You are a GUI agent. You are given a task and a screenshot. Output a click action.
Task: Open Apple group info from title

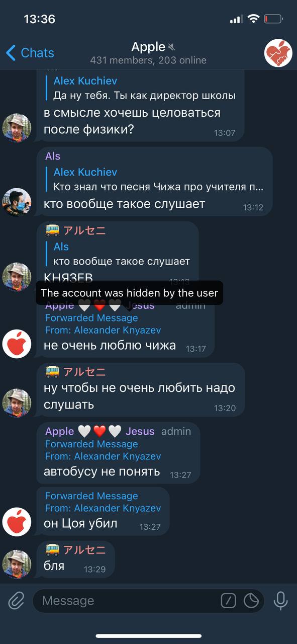pyautogui.click(x=148, y=53)
